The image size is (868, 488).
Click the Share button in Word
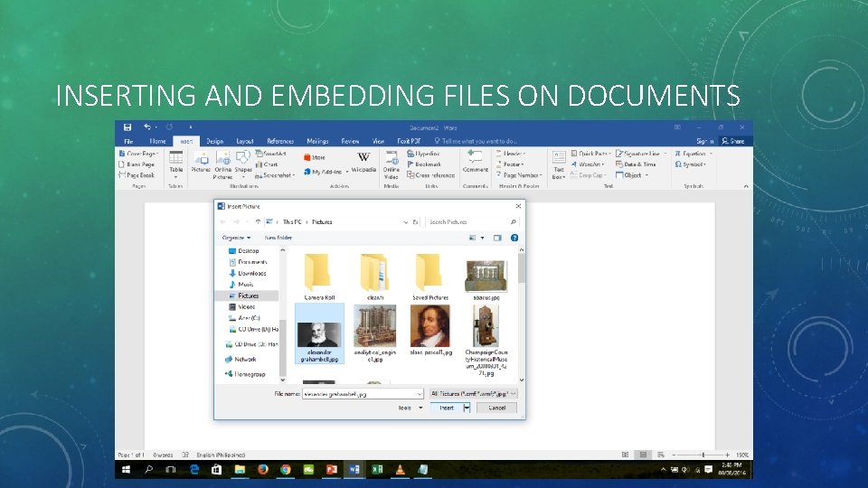[734, 141]
